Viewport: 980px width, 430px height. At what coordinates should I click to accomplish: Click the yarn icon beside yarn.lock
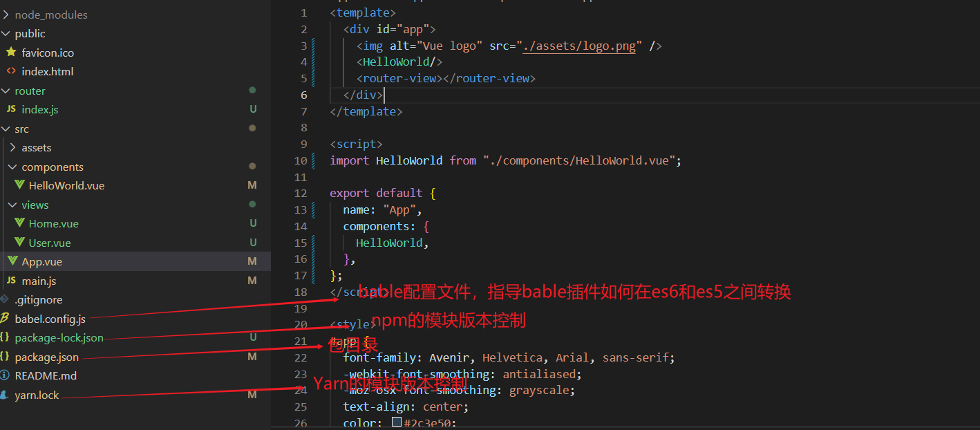(x=5, y=395)
